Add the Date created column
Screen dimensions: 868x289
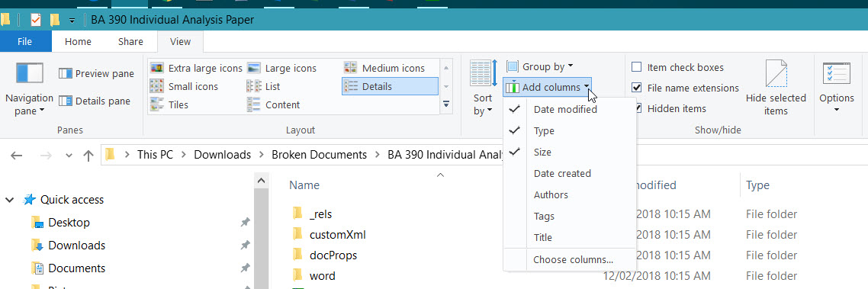point(570,173)
